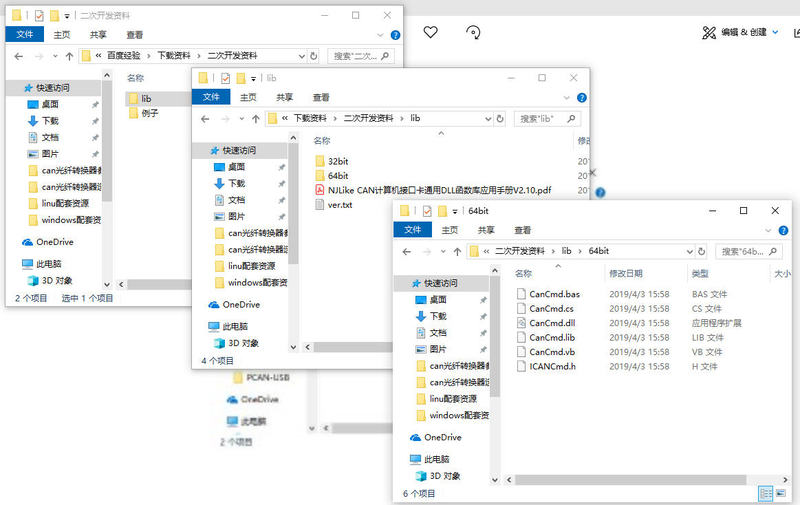
Task: Click 百度经验 breadcrumb in 二次开发资料 window
Action: 123,56
